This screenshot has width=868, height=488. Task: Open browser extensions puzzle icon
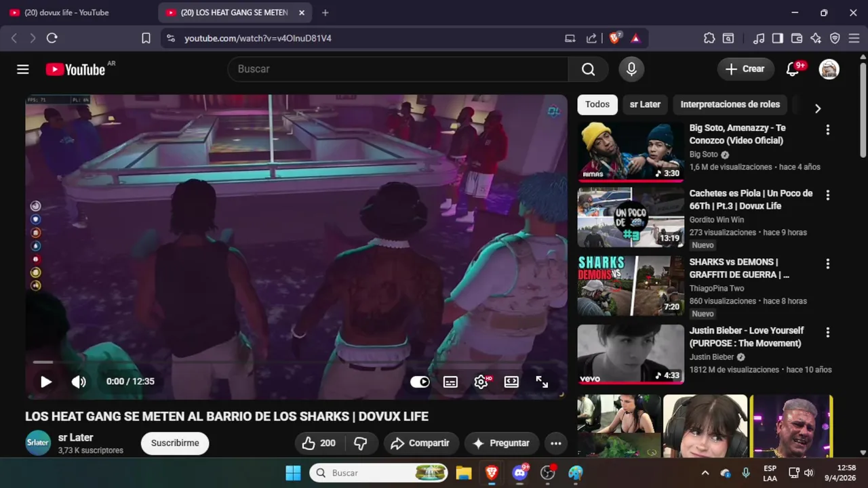[709, 39]
